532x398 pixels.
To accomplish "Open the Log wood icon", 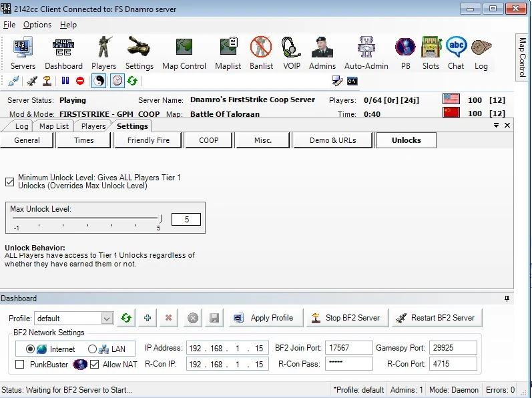I will pyautogui.click(x=481, y=53).
